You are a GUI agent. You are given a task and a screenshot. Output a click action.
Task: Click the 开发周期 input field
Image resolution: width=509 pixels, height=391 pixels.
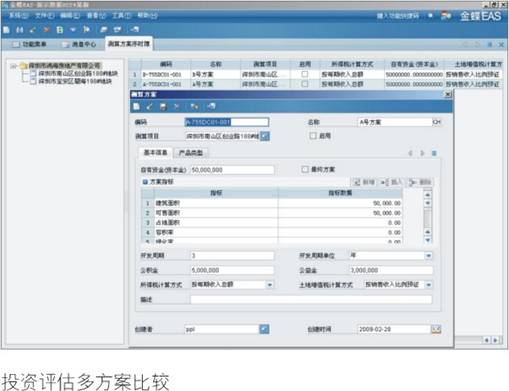232,256
